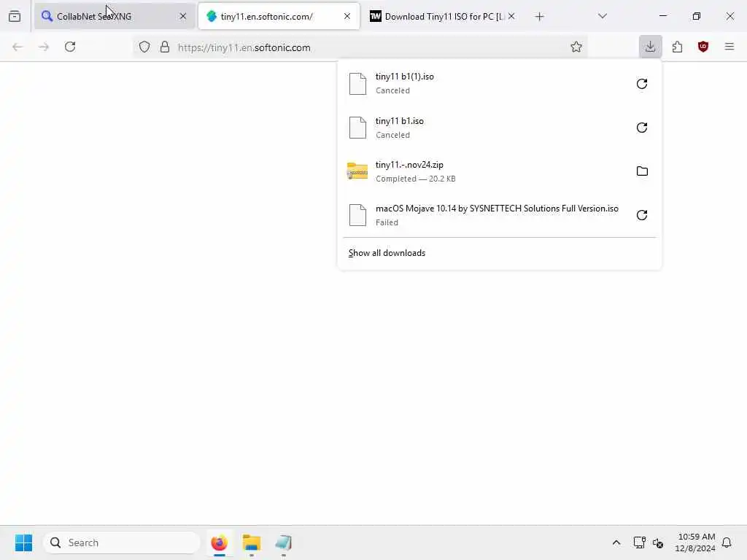Viewport: 747px width, 560px height.
Task: Toggle the downloads panel button
Action: [650, 47]
